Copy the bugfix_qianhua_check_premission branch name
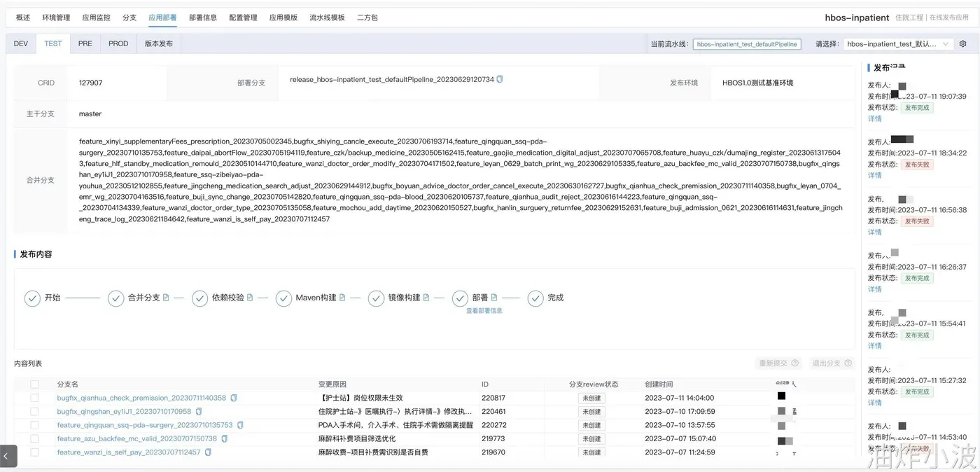 [x=234, y=398]
